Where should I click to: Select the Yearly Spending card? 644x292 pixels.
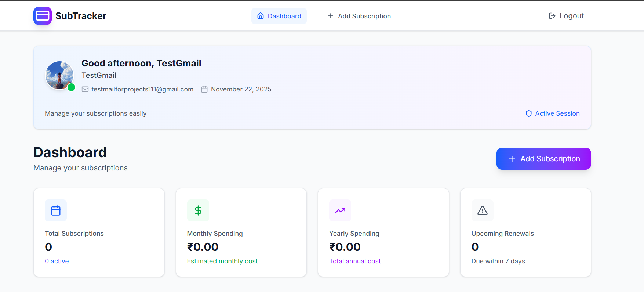pyautogui.click(x=383, y=232)
